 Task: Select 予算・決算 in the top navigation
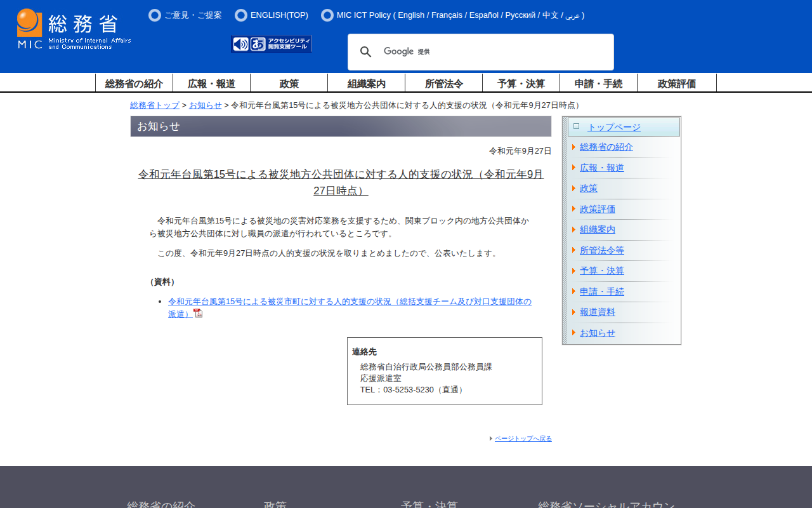pos(521,83)
